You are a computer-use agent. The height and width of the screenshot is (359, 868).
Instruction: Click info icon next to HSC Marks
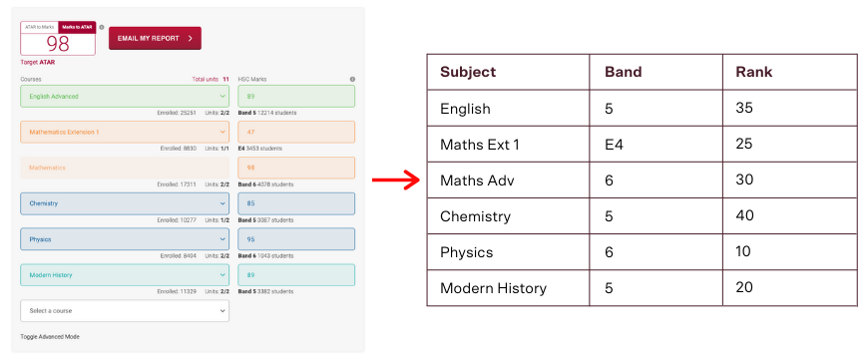point(352,79)
